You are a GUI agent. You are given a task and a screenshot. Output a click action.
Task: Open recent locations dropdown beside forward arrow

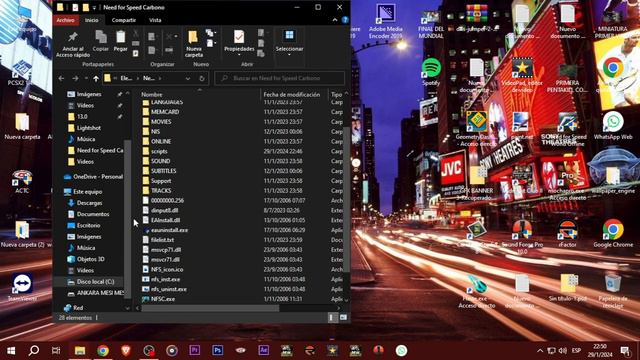click(x=86, y=78)
